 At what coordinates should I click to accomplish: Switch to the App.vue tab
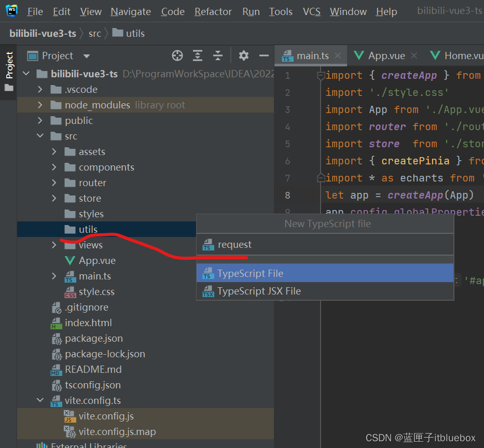(386, 56)
